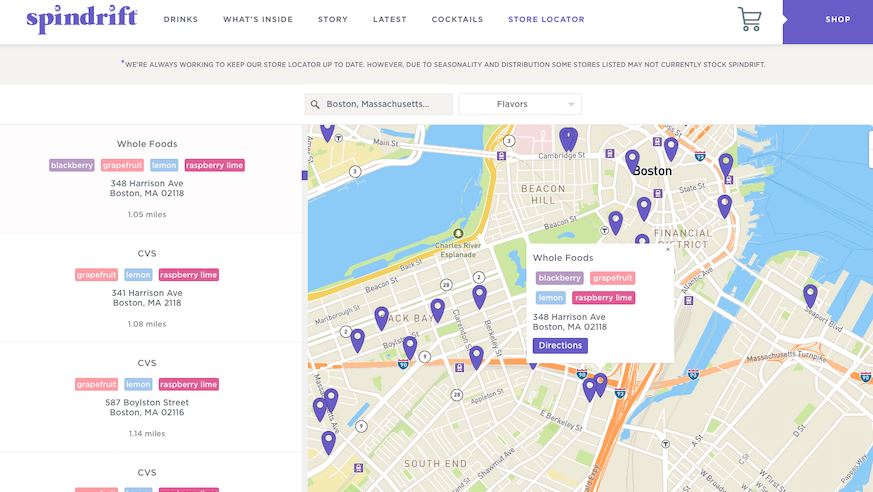Viewport: 873px width, 492px height.
Task: Click the Flavors dropdown arrow
Action: tap(571, 105)
